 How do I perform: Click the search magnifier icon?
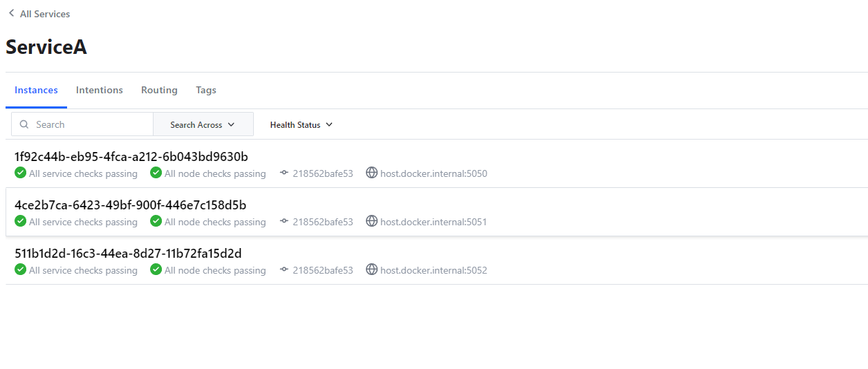[x=24, y=124]
